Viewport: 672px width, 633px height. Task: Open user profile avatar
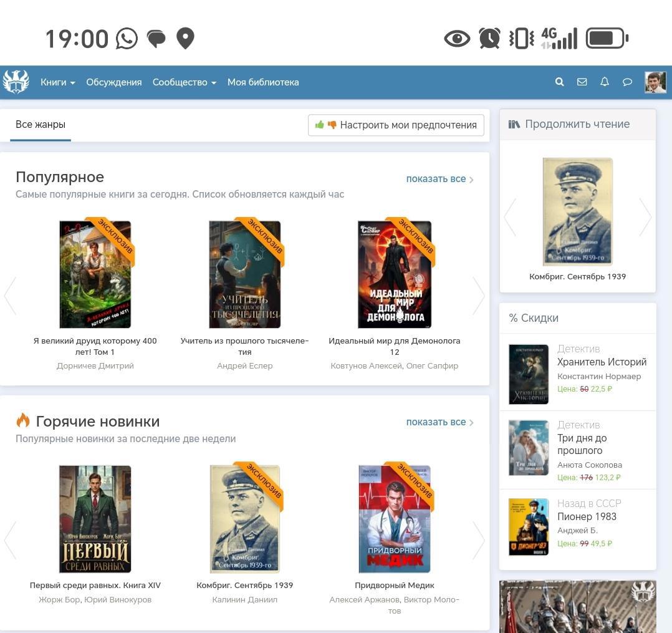point(655,82)
